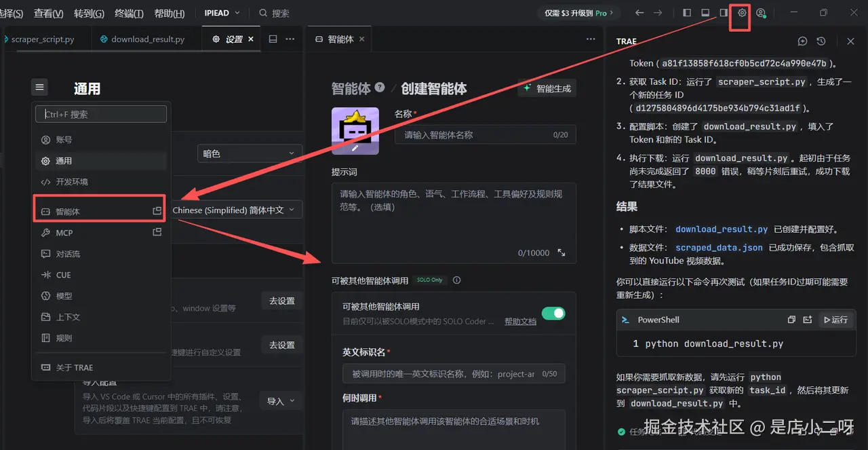Open the scraped_data.json file link

tap(719, 248)
